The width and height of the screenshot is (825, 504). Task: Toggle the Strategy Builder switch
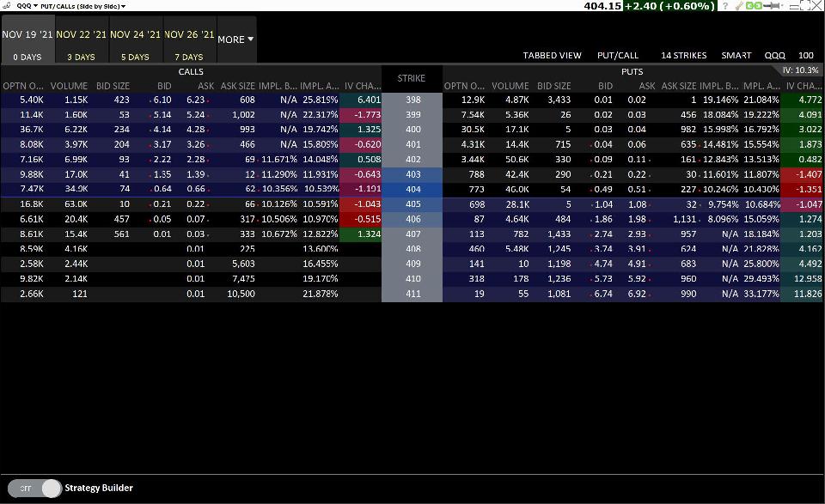40,489
